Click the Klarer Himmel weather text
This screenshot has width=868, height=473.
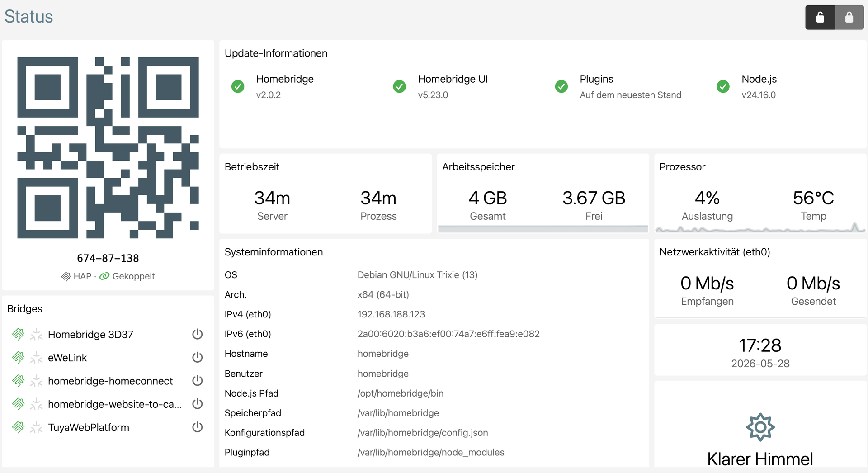coord(760,459)
